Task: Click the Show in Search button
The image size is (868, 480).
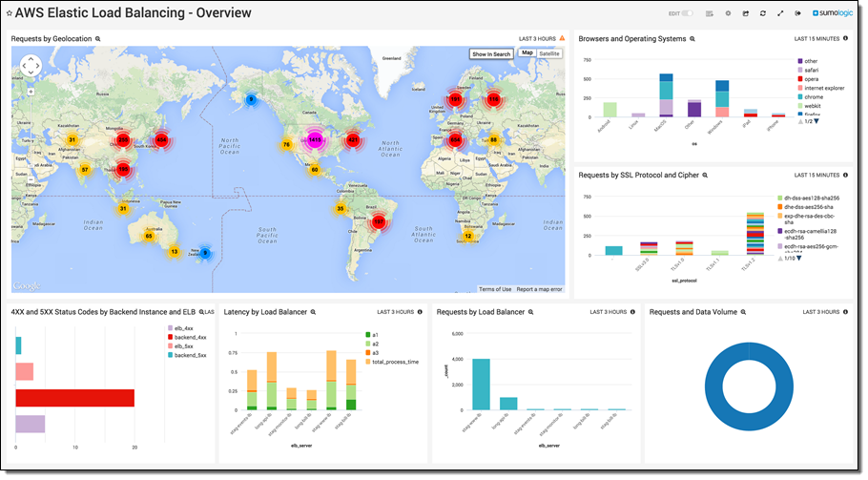Action: [491, 54]
